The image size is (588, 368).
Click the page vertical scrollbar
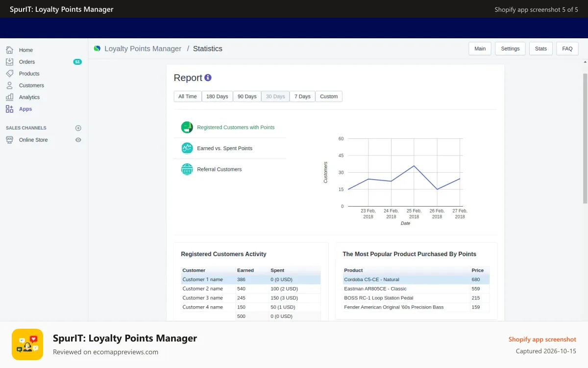tap(585, 138)
